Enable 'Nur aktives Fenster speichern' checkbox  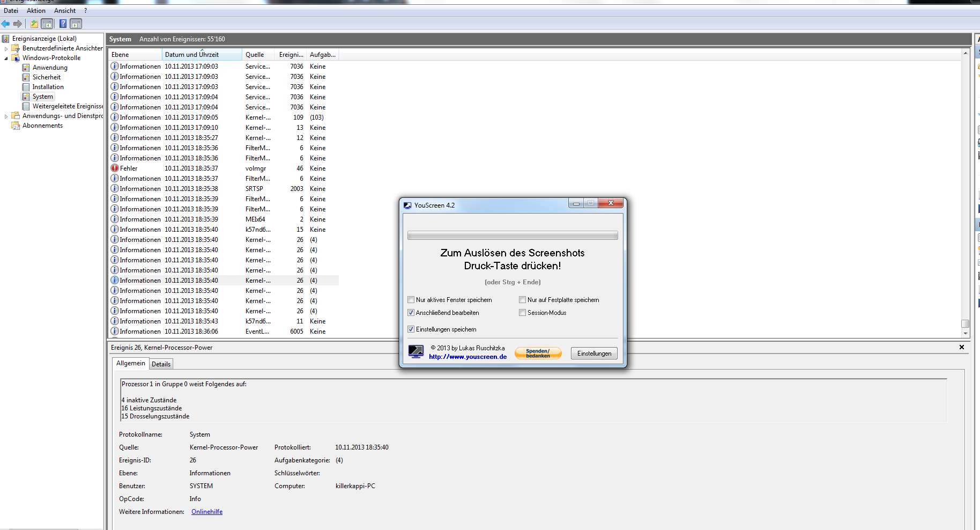[411, 300]
